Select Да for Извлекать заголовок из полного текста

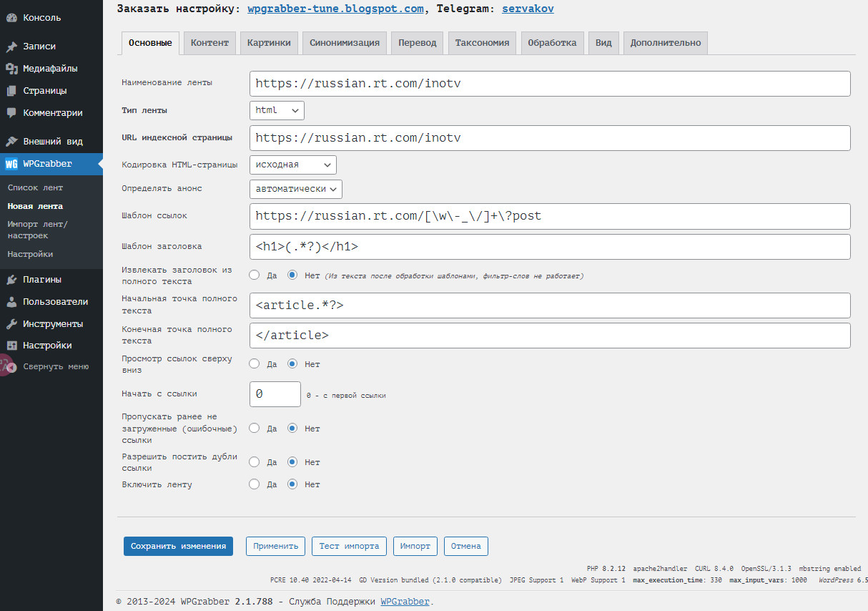point(254,275)
